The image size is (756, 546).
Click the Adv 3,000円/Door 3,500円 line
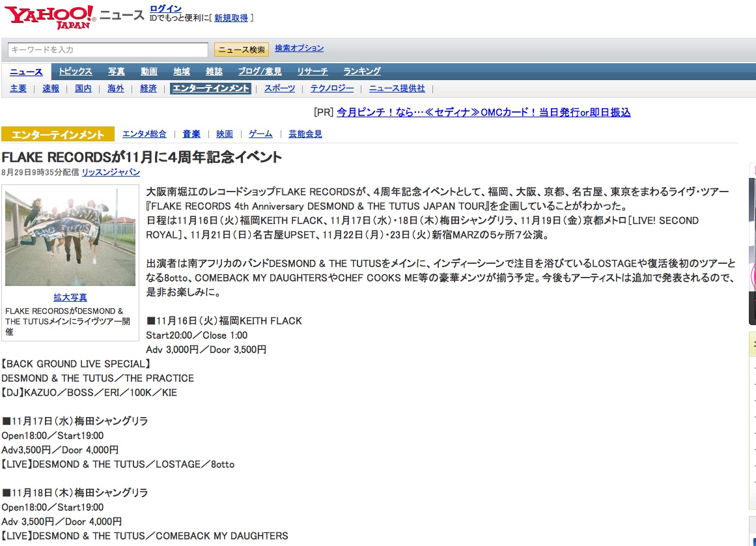point(206,350)
